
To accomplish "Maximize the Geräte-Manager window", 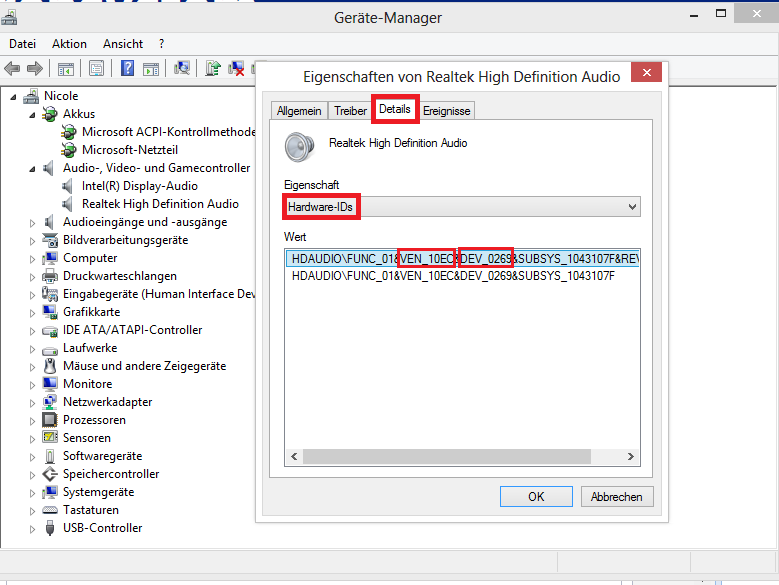I will 721,13.
